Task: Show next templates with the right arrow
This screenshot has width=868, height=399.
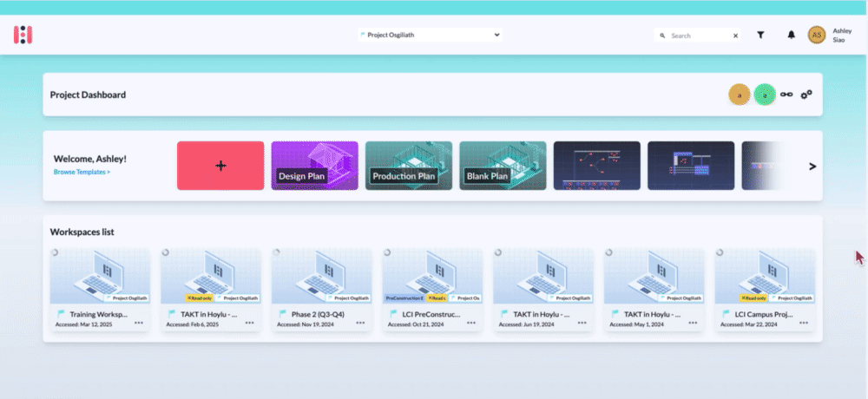Action: pos(812,166)
